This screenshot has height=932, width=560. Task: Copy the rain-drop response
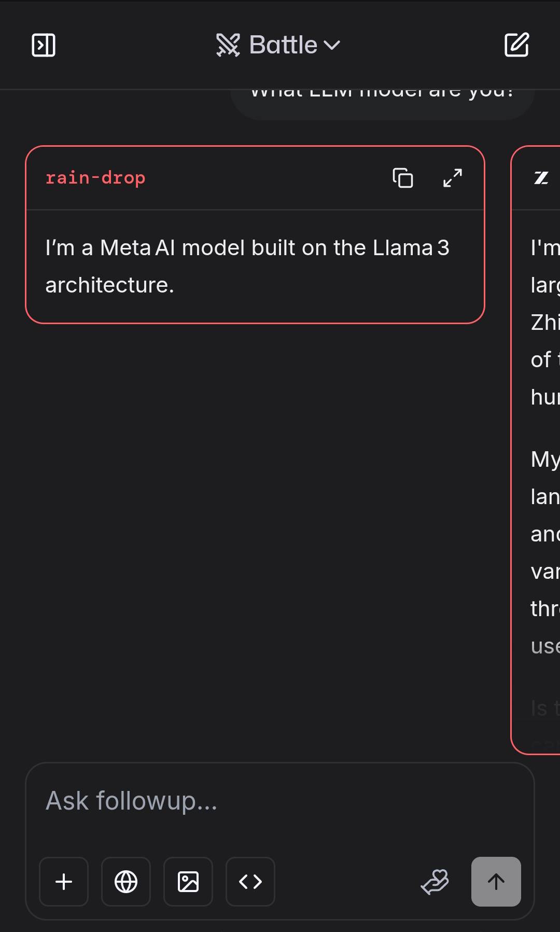pyautogui.click(x=403, y=178)
